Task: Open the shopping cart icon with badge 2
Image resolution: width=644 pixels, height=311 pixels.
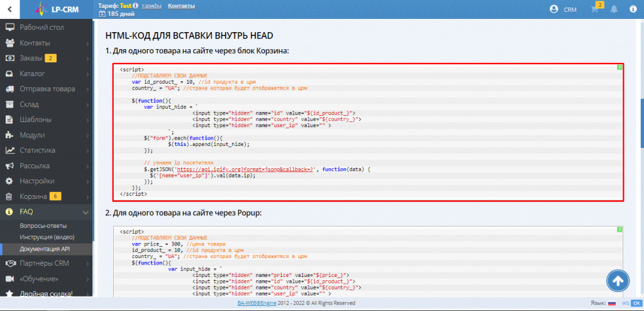Action: [594, 9]
